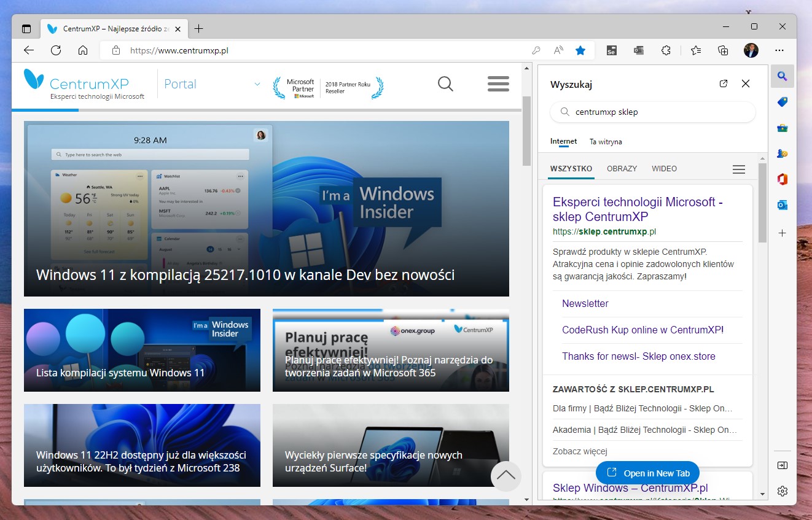This screenshot has height=520, width=812.
Task: Open the Games sidebar icon
Action: (782, 153)
